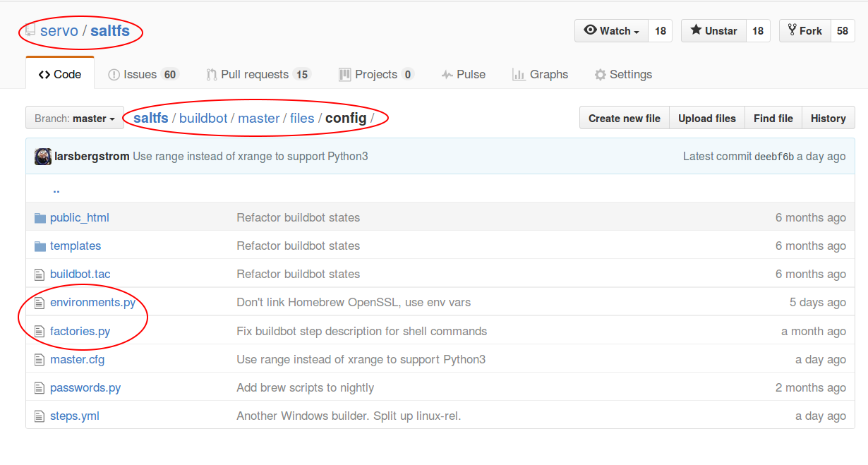868x465 pixels.
Task: Click larsbergstrom's avatar thumbnail
Action: (43, 157)
